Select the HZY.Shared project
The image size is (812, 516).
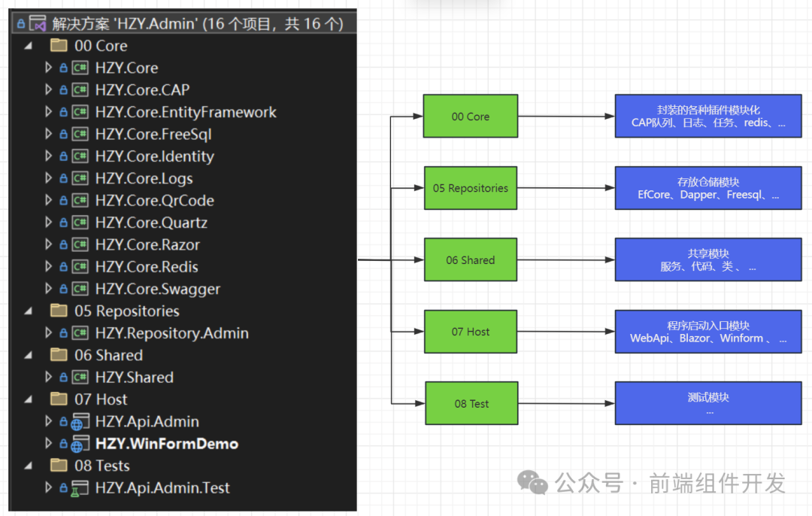pyautogui.click(x=135, y=377)
